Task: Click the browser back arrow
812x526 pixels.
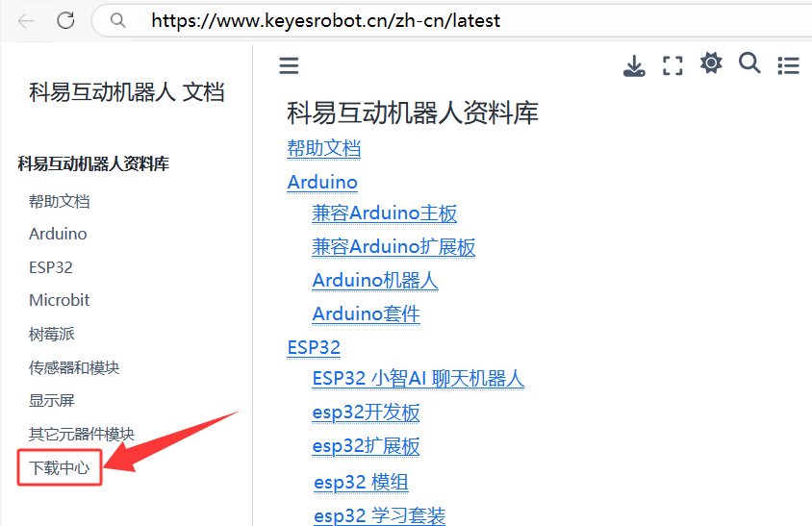Action: pos(25,21)
